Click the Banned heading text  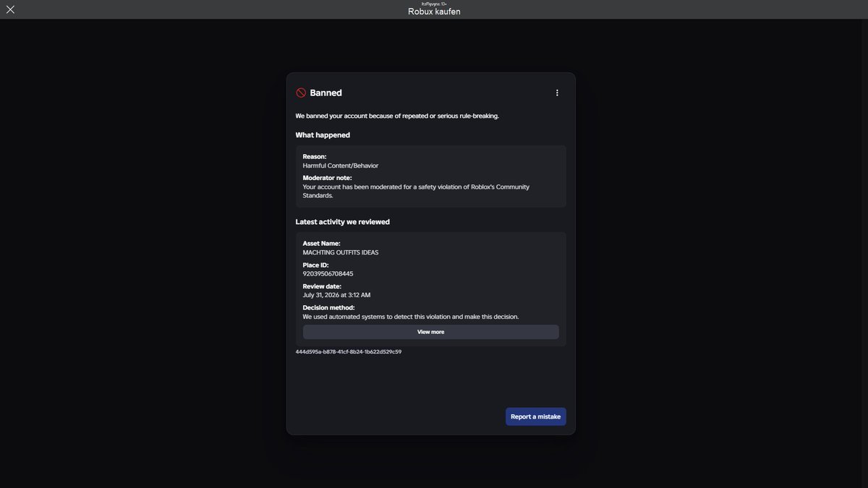pos(325,93)
